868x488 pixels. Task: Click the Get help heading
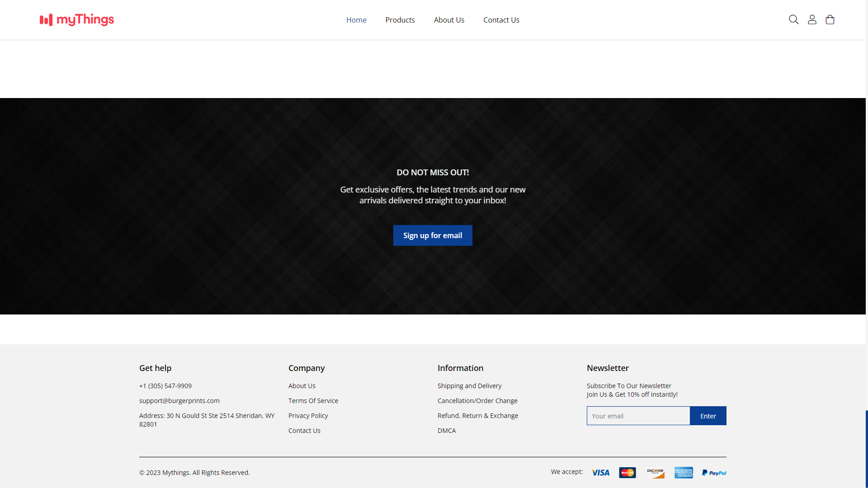(156, 368)
